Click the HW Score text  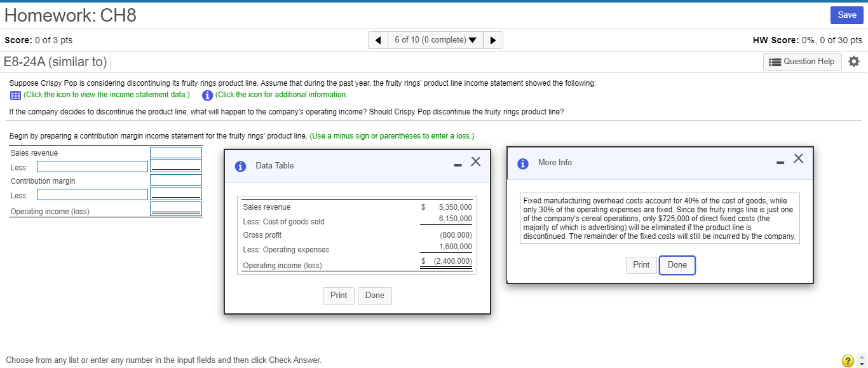(807, 40)
